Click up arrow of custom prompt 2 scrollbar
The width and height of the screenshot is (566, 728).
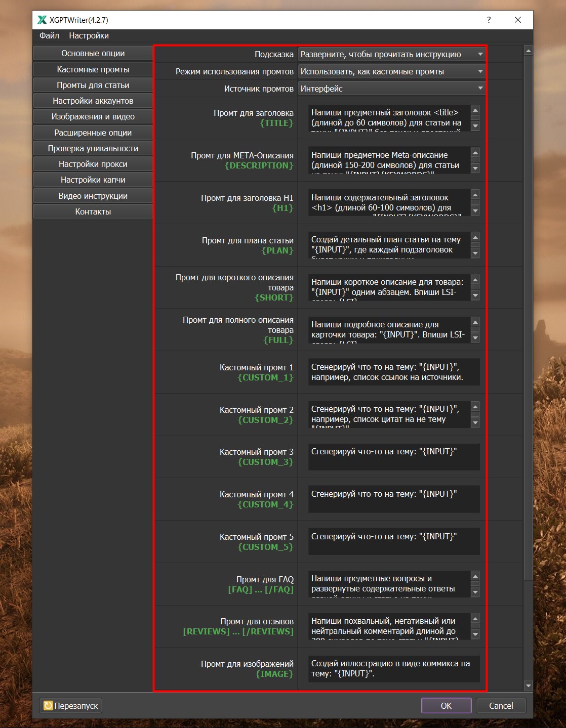[475, 407]
